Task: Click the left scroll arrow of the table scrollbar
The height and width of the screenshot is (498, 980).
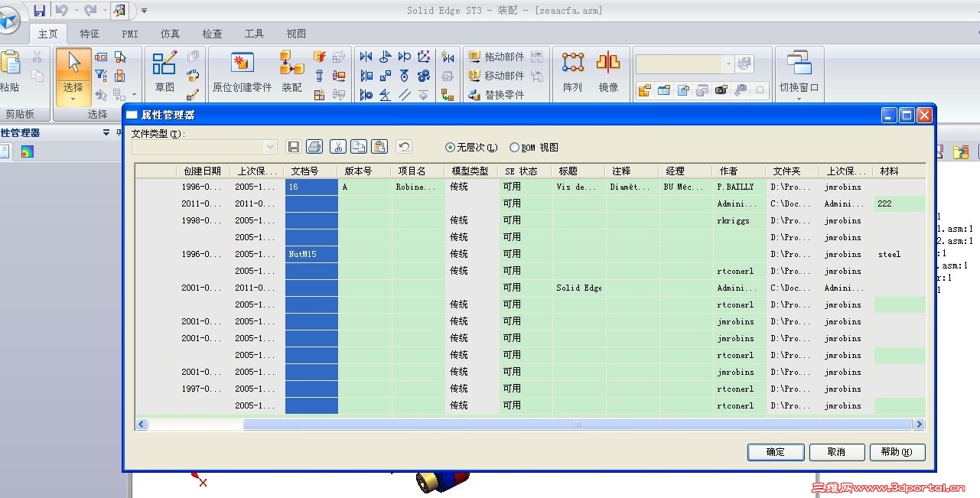Action: pos(142,425)
